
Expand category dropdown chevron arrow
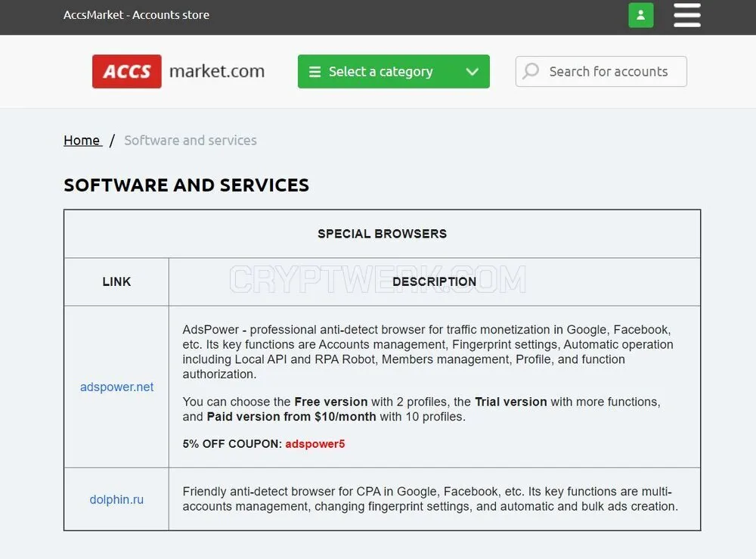click(x=472, y=72)
